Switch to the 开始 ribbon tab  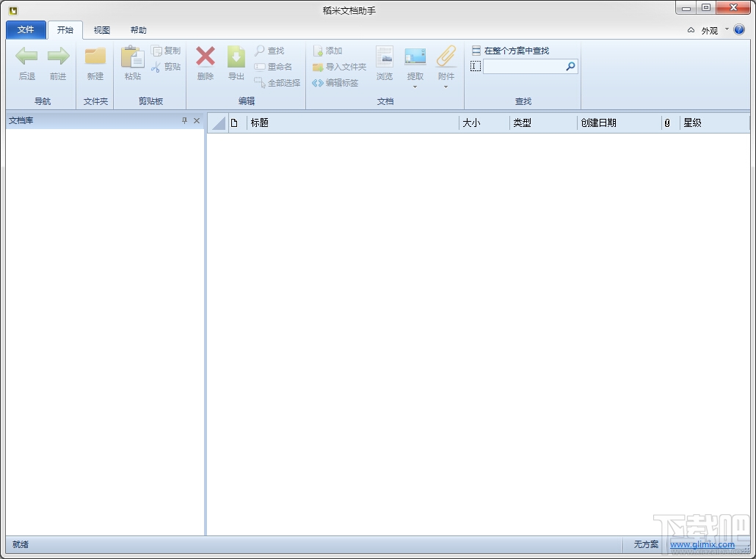tap(65, 30)
